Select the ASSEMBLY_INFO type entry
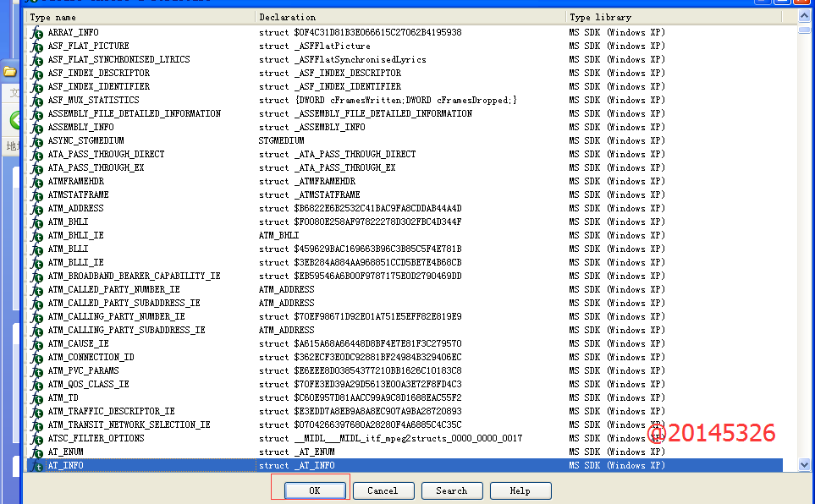 (80, 127)
